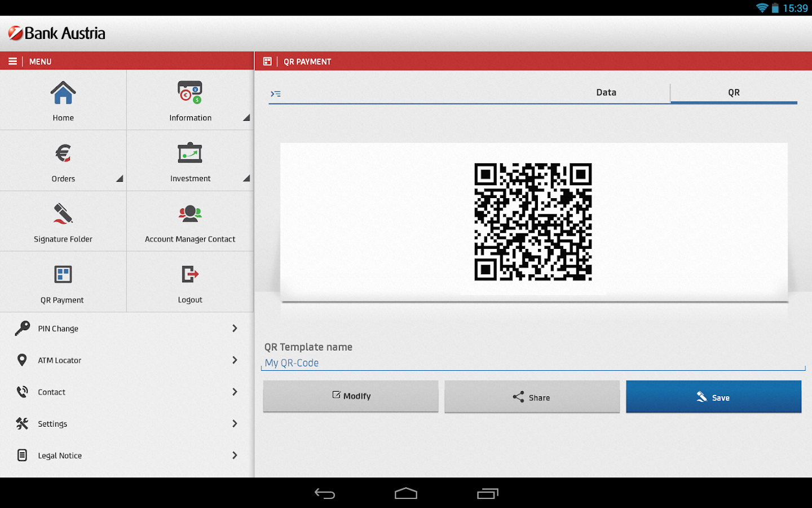
Task: Switch to the Data tab
Action: click(x=606, y=93)
